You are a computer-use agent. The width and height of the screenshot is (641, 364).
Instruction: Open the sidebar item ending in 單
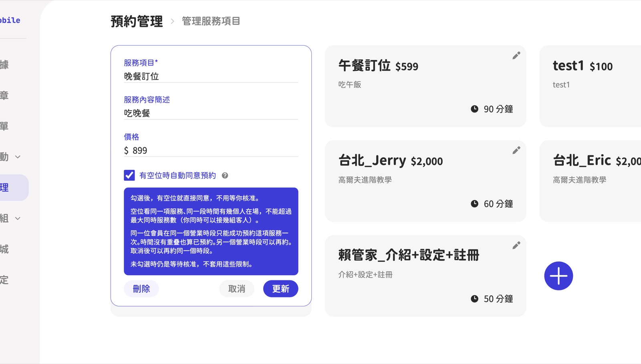pos(4,126)
